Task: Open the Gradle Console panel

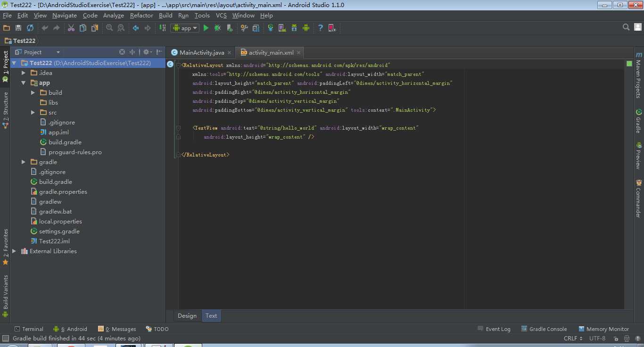Action: pyautogui.click(x=544, y=329)
